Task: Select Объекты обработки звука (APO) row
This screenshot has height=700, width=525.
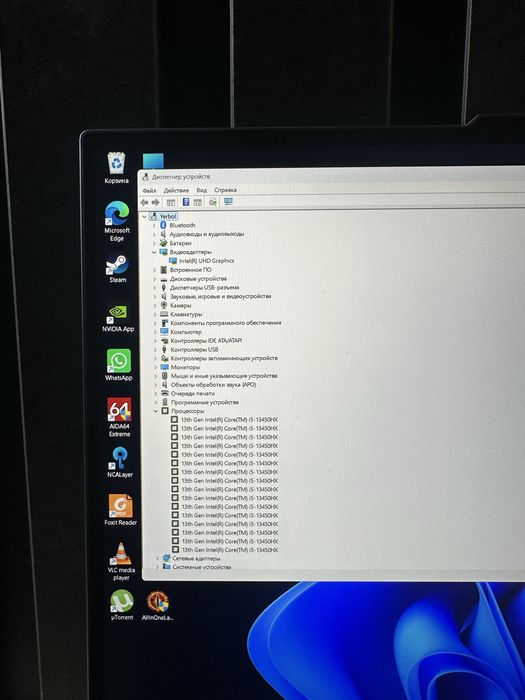Action: pyautogui.click(x=213, y=384)
